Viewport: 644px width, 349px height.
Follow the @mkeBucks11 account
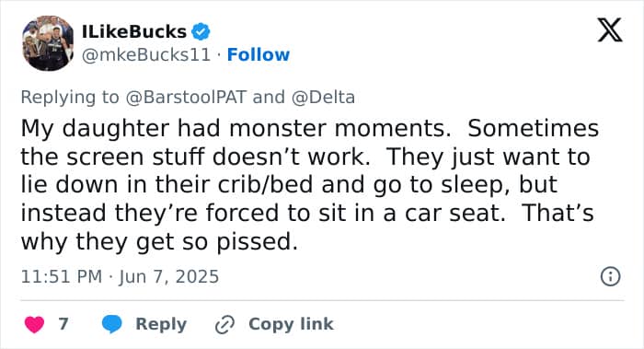coord(259,54)
